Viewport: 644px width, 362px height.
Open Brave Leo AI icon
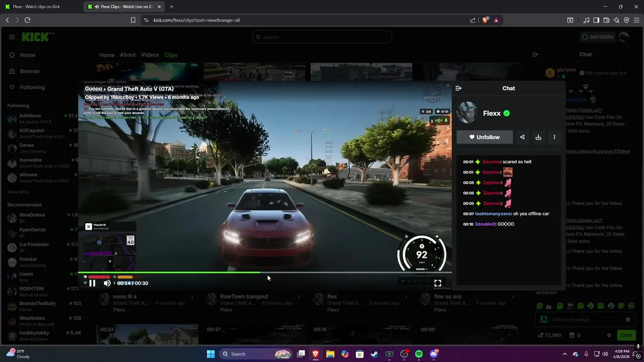coord(616,20)
